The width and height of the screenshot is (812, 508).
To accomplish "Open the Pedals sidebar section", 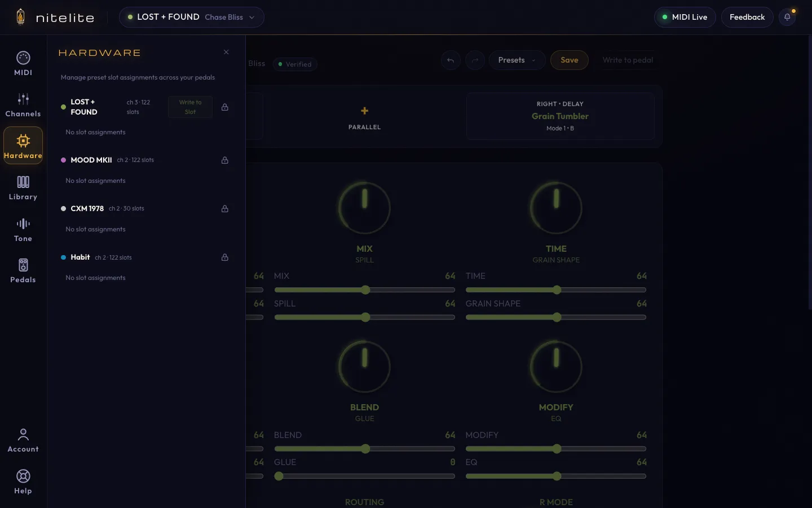I will (23, 271).
